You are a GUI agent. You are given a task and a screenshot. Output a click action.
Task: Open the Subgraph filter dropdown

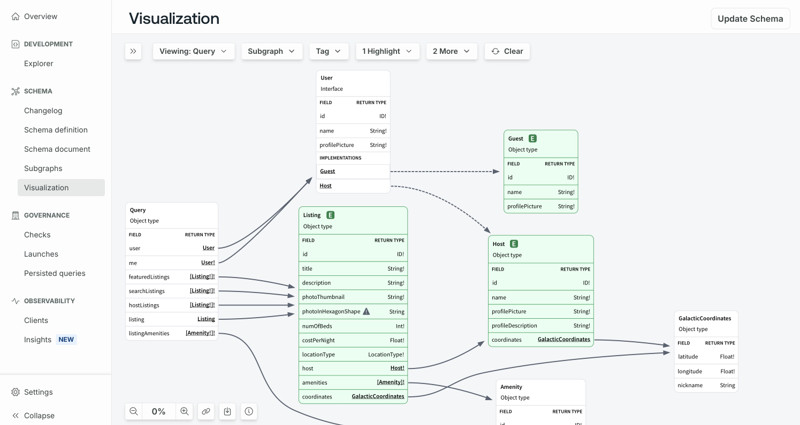click(x=271, y=51)
